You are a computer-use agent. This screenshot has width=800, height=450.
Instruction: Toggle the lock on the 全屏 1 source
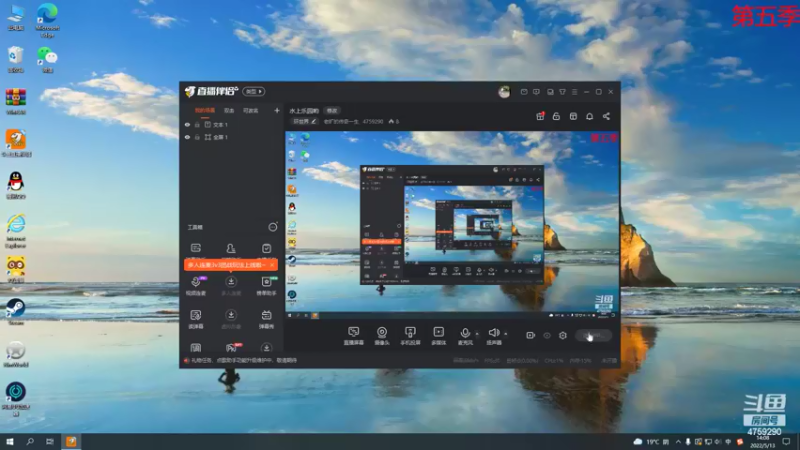[x=197, y=137]
